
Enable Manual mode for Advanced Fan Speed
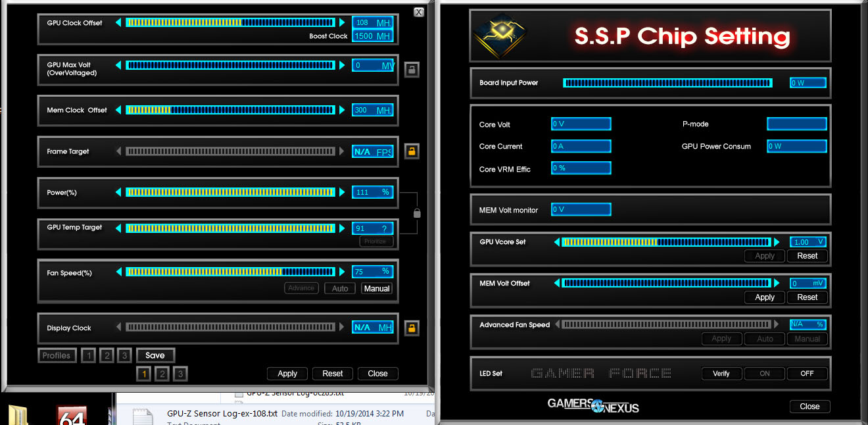point(807,339)
